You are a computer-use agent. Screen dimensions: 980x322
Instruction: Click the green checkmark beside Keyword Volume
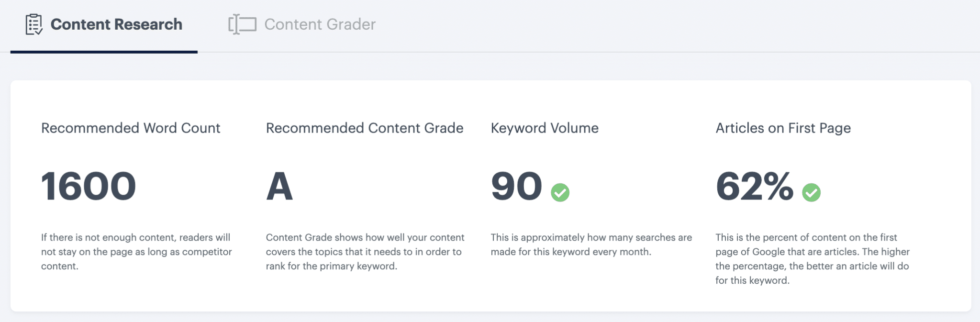(561, 193)
